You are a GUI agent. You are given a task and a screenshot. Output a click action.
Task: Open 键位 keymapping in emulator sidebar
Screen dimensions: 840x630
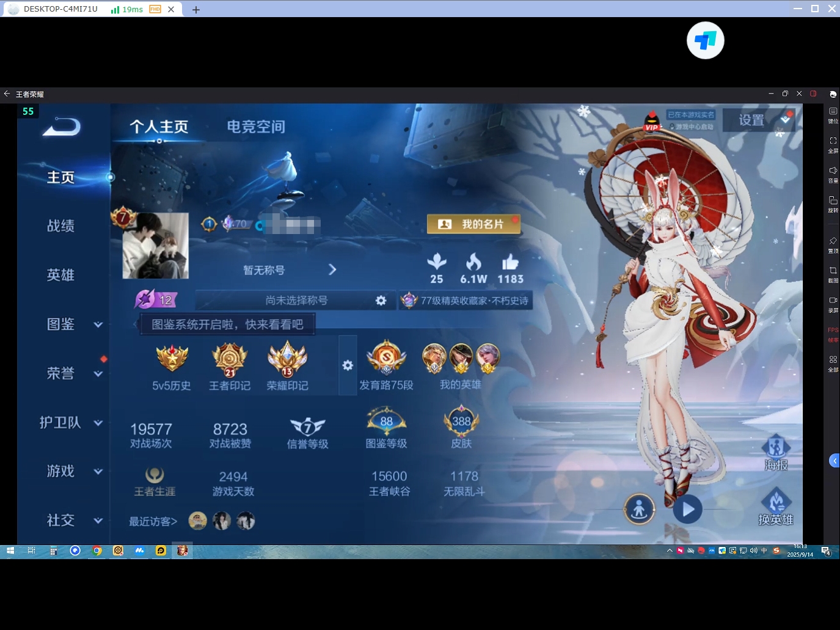point(833,115)
